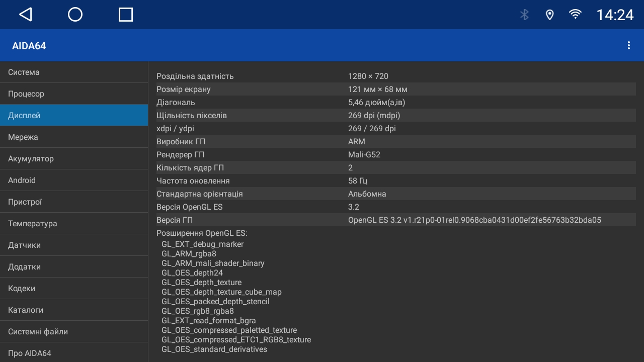Viewport: 644px width, 362px height.
Task: Open the Мережа section
Action: point(74,137)
